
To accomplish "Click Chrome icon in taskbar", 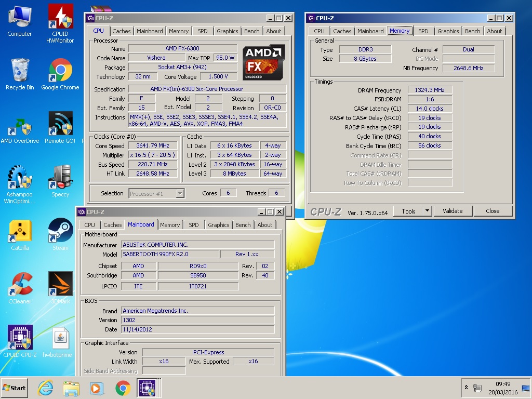I will pyautogui.click(x=123, y=388).
